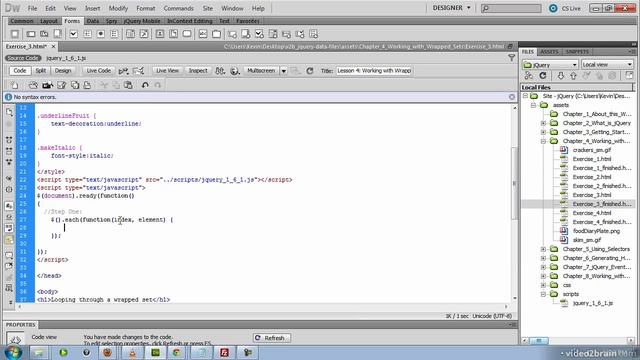Open the File management icon
This screenshot has height=360, width=640.
[x=220, y=71]
